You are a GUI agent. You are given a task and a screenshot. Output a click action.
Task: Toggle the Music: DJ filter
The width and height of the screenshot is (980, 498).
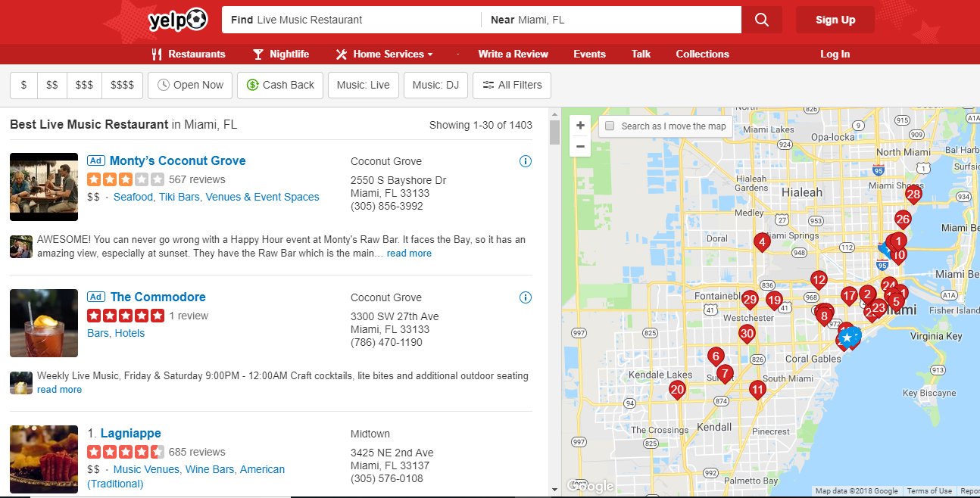pos(435,85)
